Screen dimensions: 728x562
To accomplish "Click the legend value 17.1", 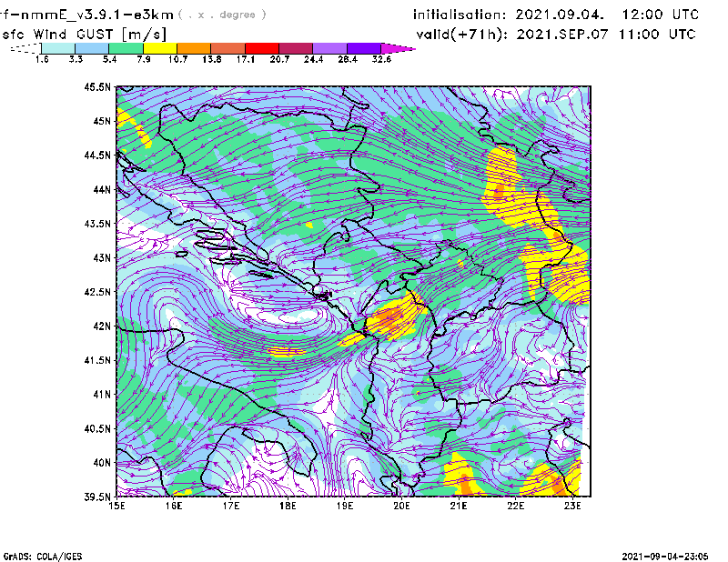I will 246,59.
